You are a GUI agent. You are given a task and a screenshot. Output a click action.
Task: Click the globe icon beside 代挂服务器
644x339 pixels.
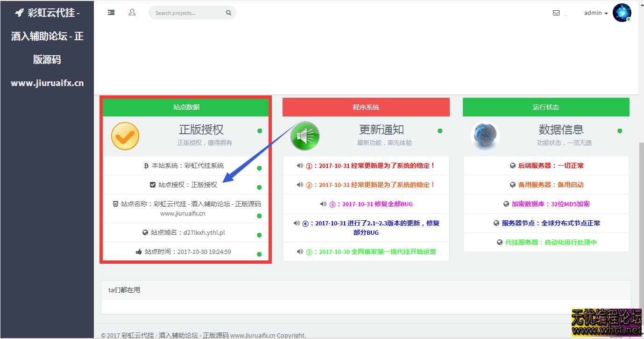tap(500, 242)
